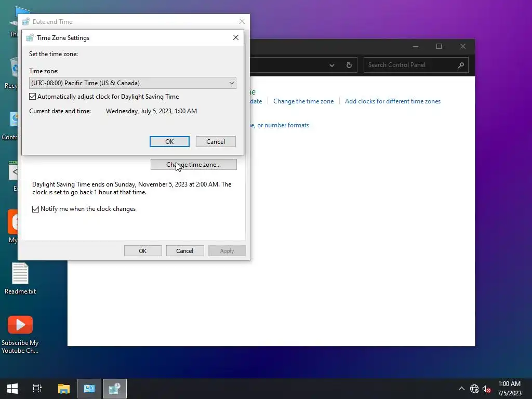
Task: Click Cancel in the Date and Time dialog
Action: pos(184,251)
